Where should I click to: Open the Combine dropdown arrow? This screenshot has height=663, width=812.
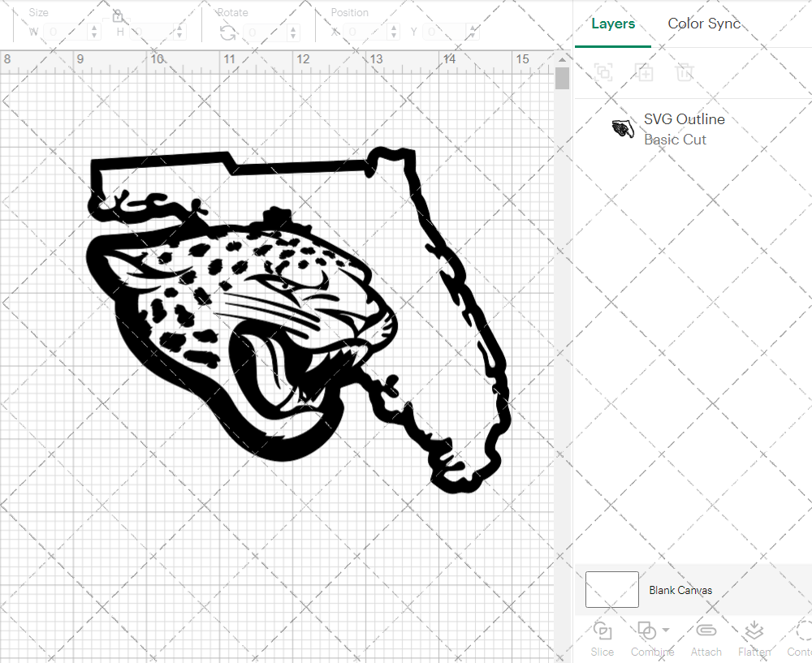[x=666, y=630]
